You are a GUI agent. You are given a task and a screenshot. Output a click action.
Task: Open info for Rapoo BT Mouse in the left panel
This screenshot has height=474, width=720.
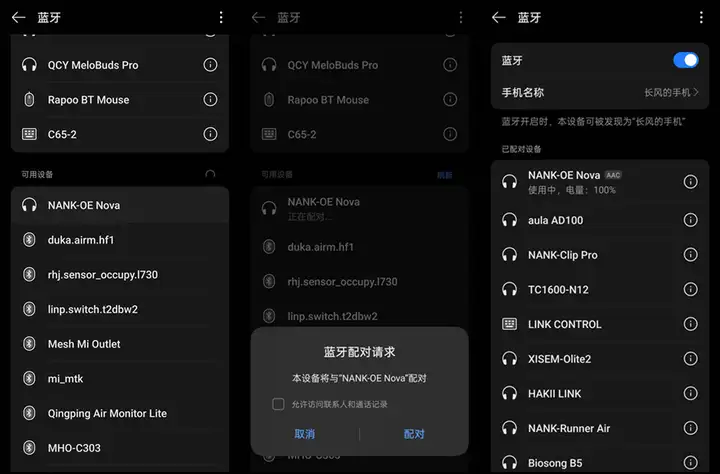[x=210, y=99]
